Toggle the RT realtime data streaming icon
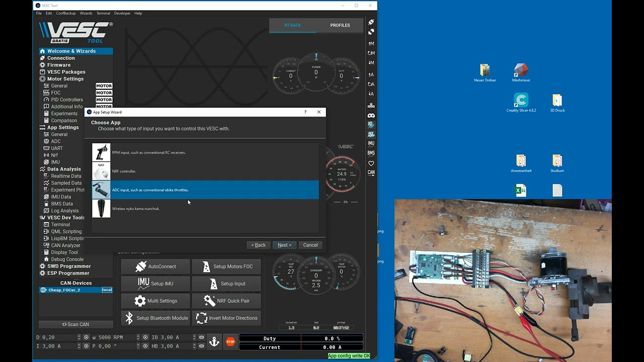The width and height of the screenshot is (644, 362). [x=371, y=125]
